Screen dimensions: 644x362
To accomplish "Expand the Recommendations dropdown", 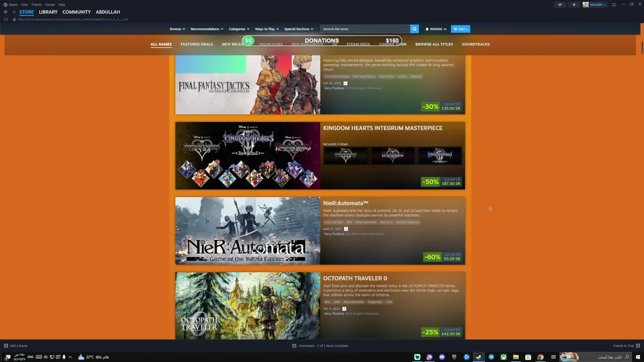I will tap(207, 29).
